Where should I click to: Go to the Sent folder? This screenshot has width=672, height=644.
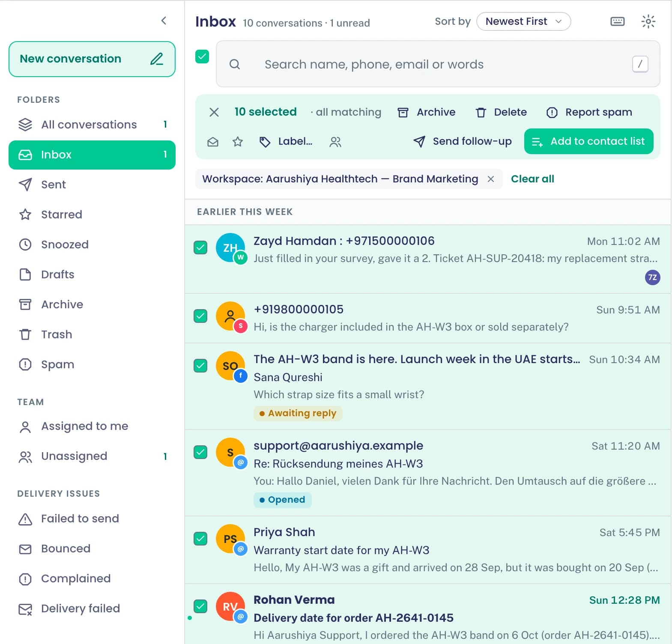click(x=92, y=185)
